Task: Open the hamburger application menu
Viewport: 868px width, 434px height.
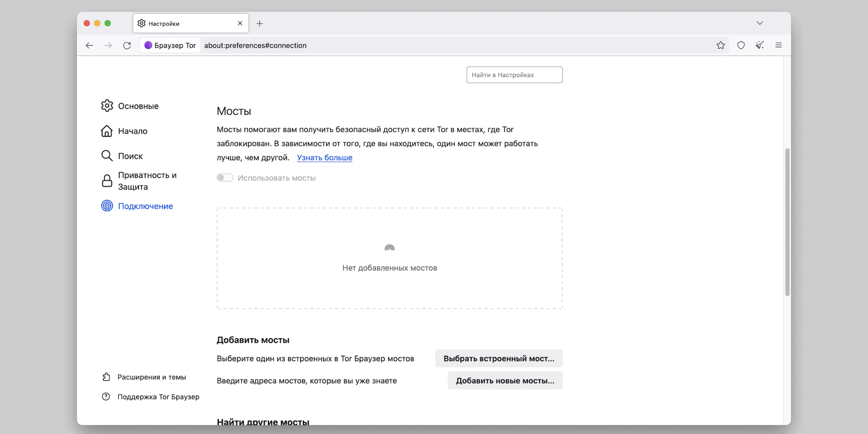Action: click(779, 45)
